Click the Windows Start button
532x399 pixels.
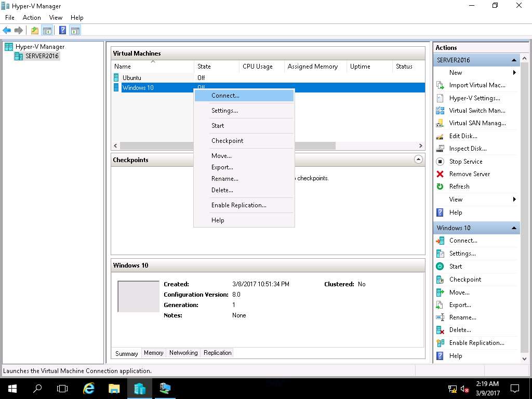[12, 388]
